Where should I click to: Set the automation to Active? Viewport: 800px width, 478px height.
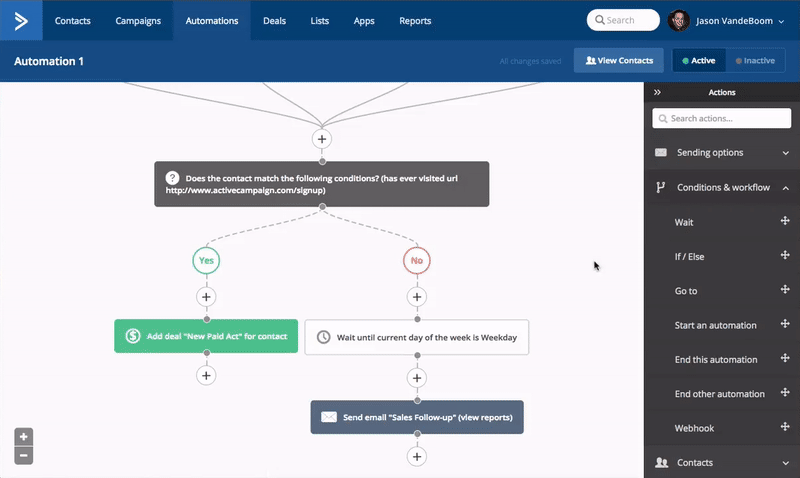(698, 61)
